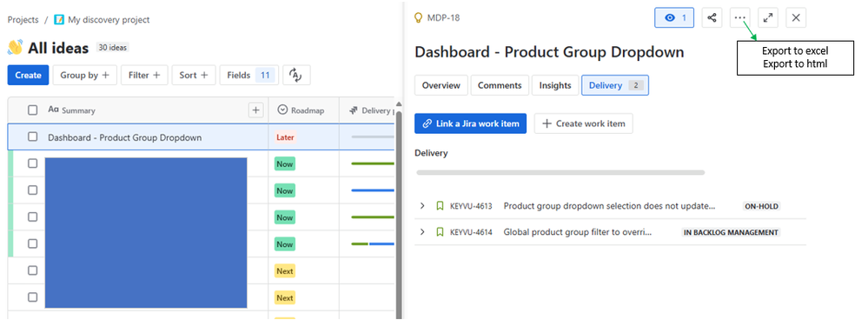Click Link a Jira work item button
Image resolution: width=868 pixels, height=320 pixels.
(471, 123)
